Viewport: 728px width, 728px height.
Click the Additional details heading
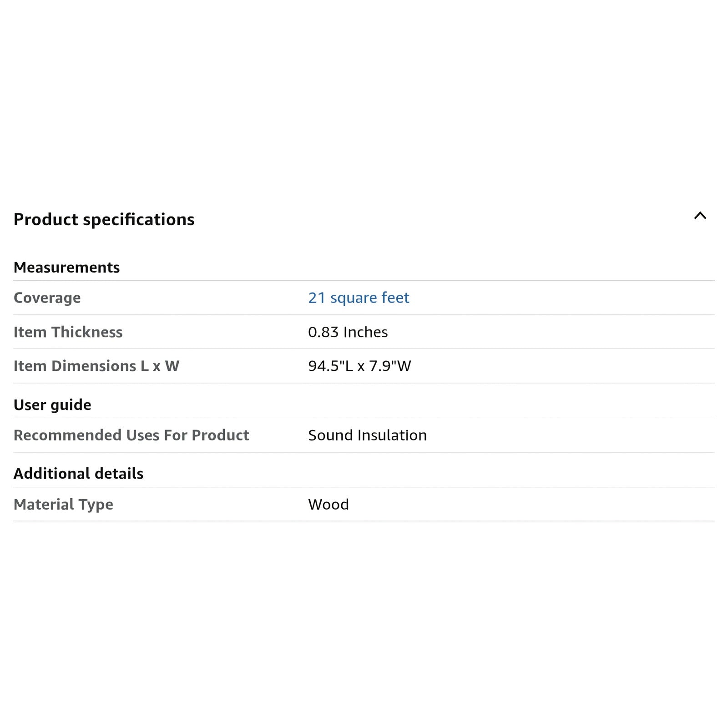(x=78, y=474)
